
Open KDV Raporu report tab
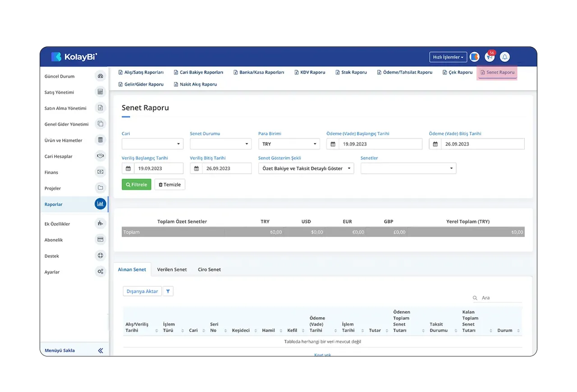[x=310, y=72]
